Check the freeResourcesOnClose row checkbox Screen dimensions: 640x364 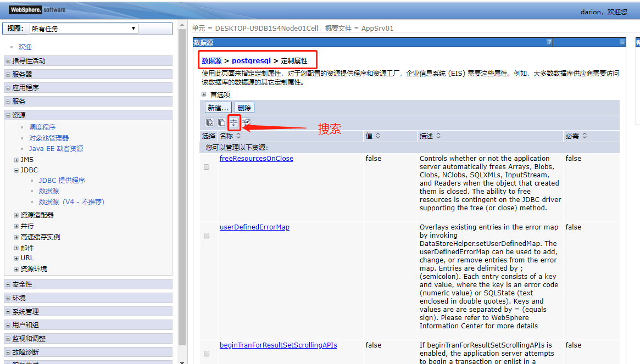(x=206, y=166)
